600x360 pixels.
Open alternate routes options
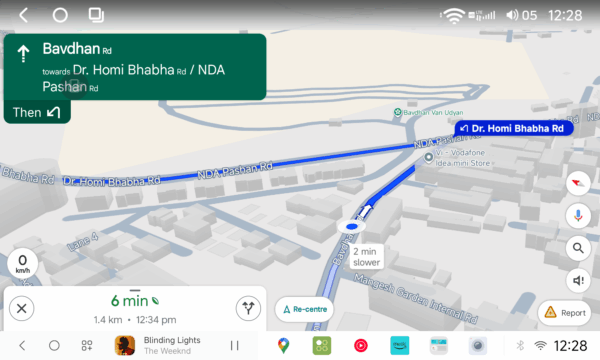coord(248,308)
